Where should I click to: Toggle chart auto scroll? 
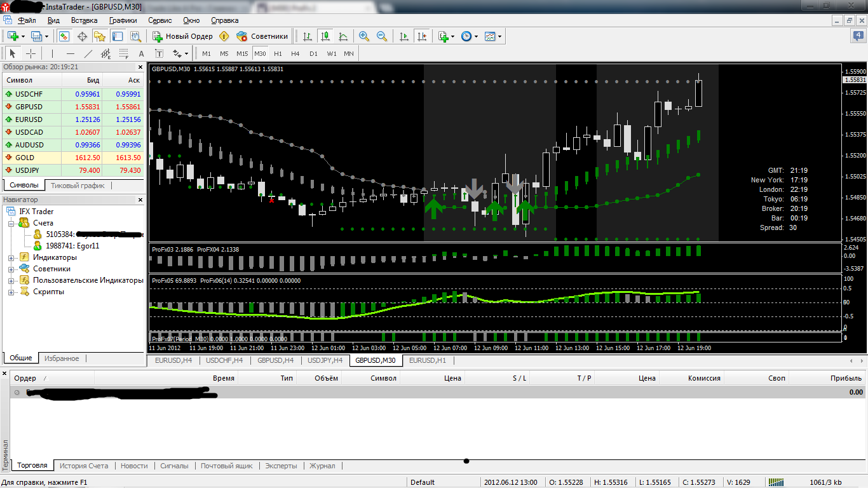[403, 36]
